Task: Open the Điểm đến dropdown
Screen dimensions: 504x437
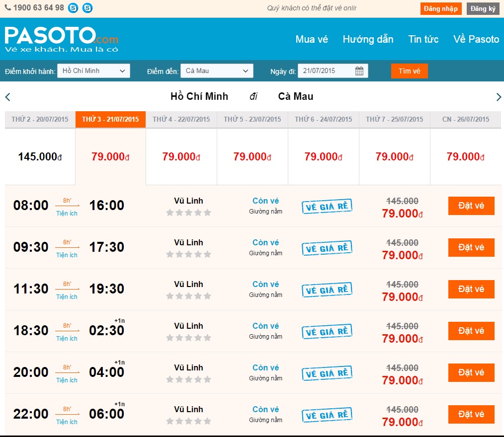Action: 217,71
